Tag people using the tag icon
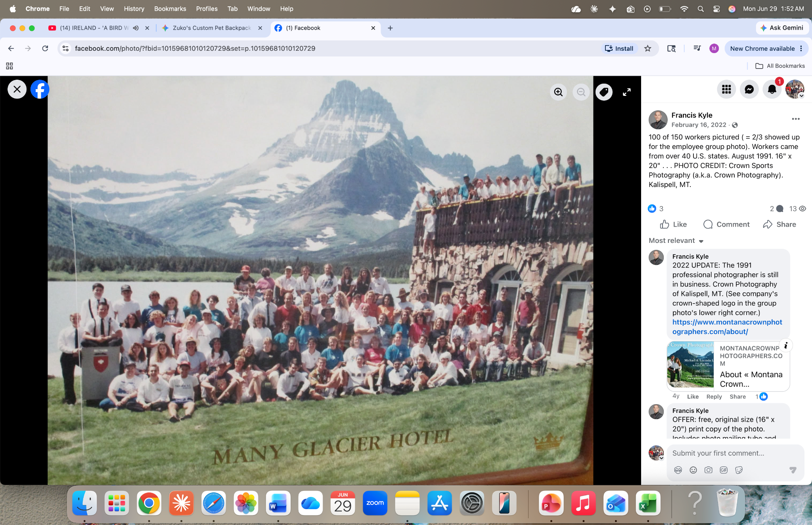Screen dimensions: 812x525 604,92
